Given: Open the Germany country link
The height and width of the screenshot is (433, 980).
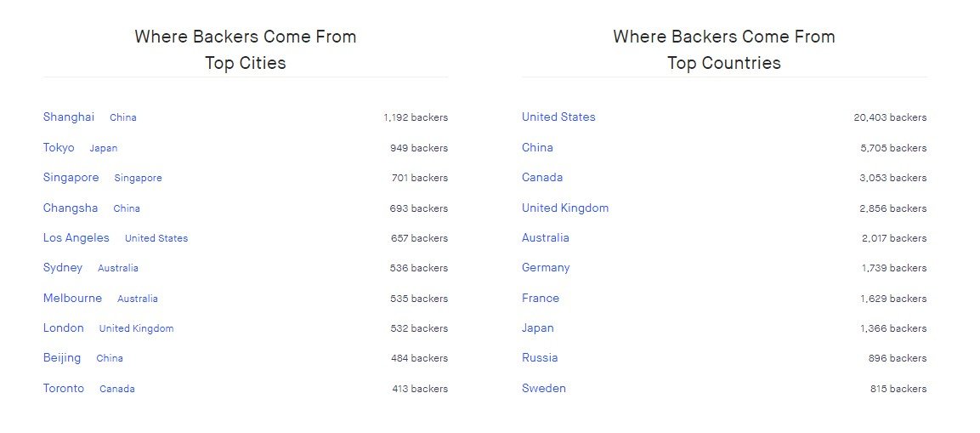Looking at the screenshot, I should (546, 268).
